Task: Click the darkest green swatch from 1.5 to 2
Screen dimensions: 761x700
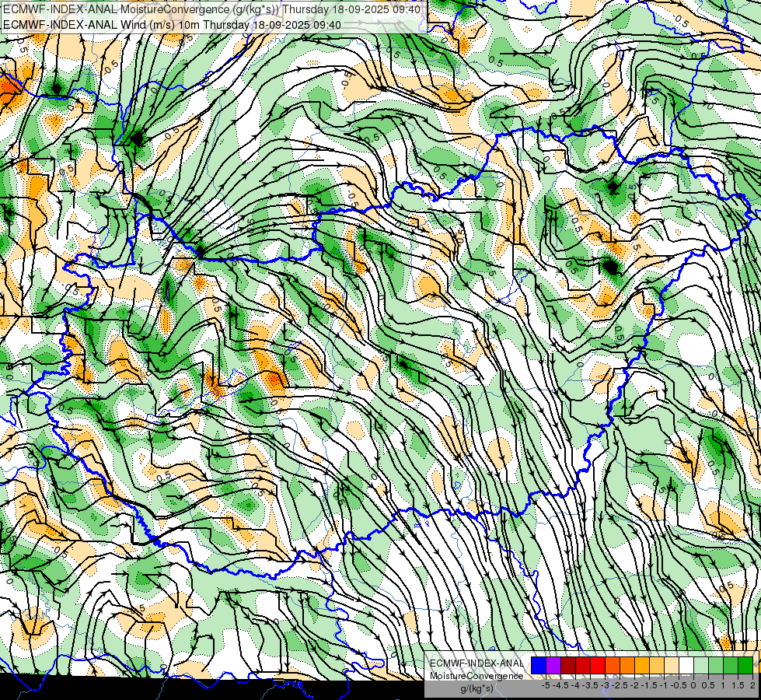Action: [745, 666]
